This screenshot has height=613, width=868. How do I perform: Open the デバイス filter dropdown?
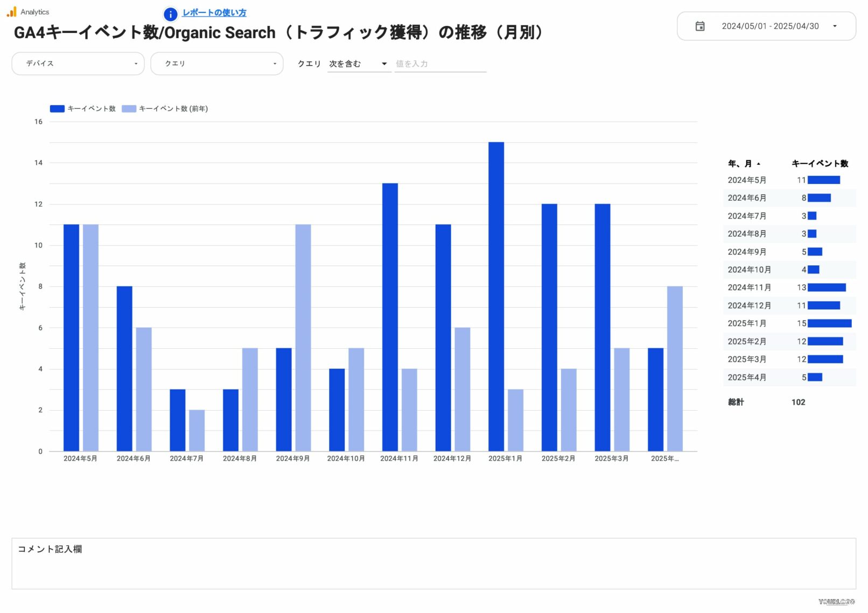(78, 63)
